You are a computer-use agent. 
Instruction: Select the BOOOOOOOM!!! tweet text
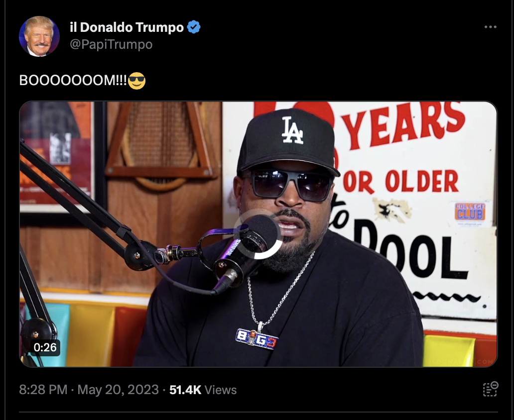(x=73, y=80)
